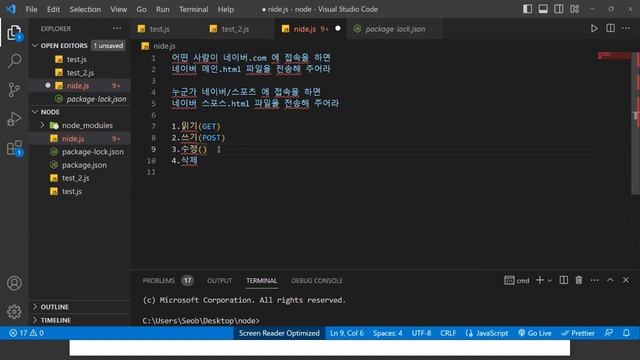Select the cmd terminal indicator

[516, 280]
